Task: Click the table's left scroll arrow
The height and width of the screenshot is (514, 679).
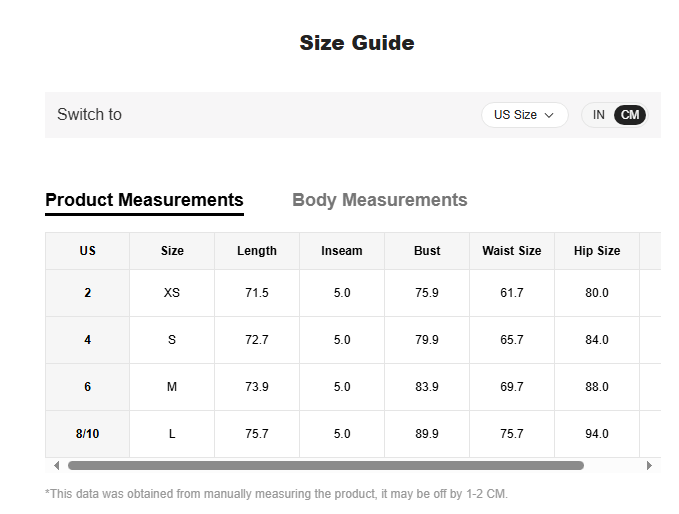Action: pyautogui.click(x=56, y=466)
